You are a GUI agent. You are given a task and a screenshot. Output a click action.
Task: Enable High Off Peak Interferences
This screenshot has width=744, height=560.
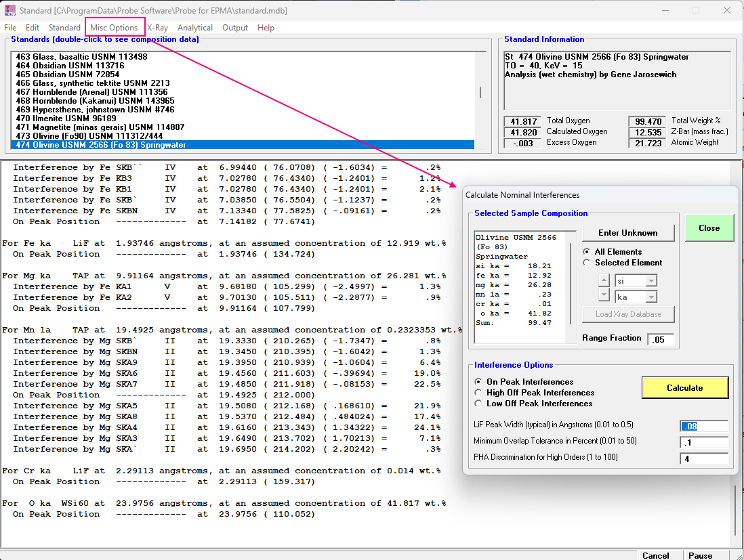point(479,393)
